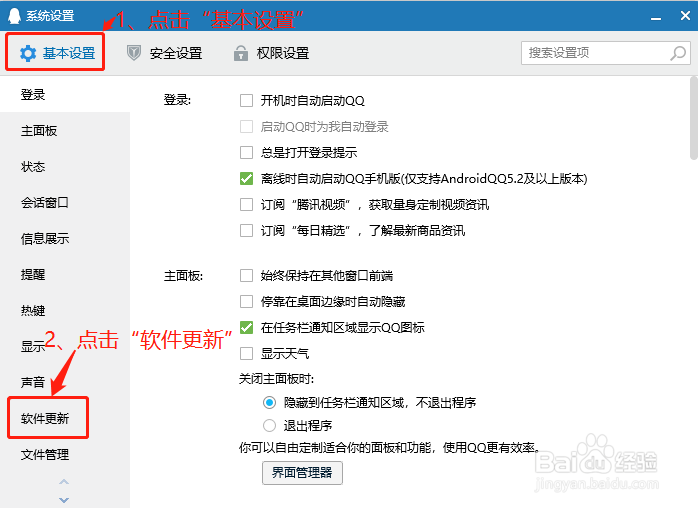Click the 登录: section label
This screenshot has height=508, width=698.
pos(177,100)
